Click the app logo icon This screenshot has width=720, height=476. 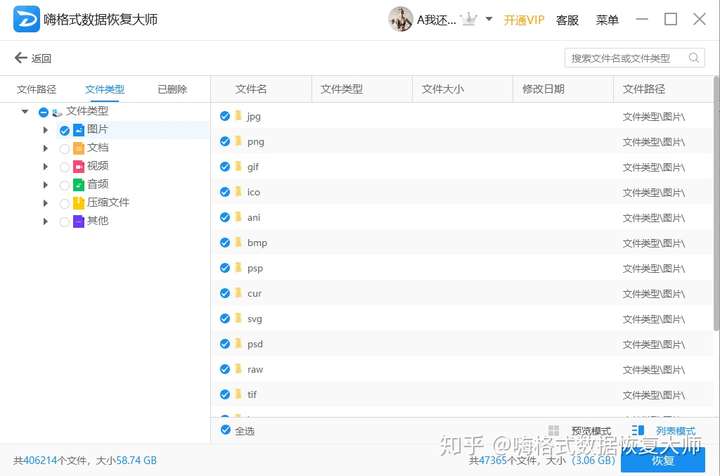click(26, 19)
